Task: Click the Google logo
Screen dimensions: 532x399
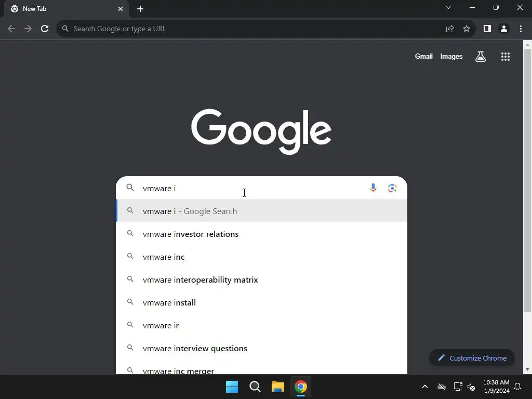Action: (261, 131)
